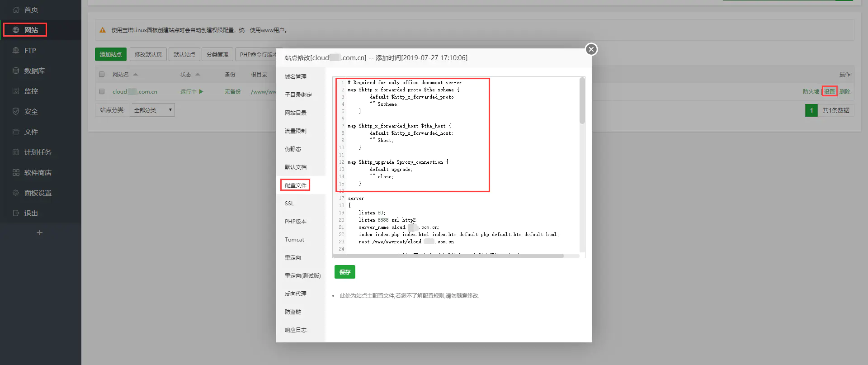This screenshot has height=365, width=868.
Task: Click the 添加站点 button
Action: point(111,54)
